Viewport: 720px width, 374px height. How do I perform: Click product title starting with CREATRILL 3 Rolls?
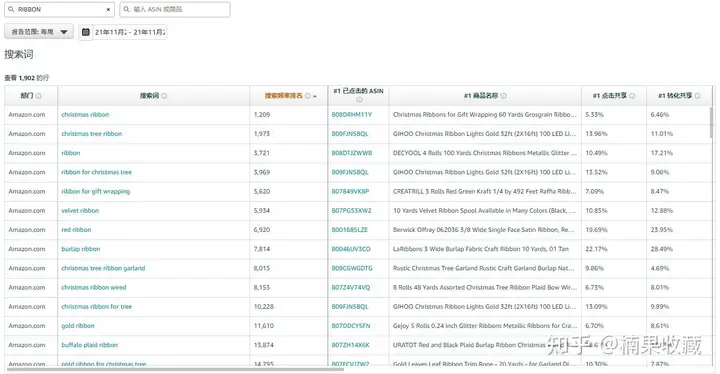484,192
